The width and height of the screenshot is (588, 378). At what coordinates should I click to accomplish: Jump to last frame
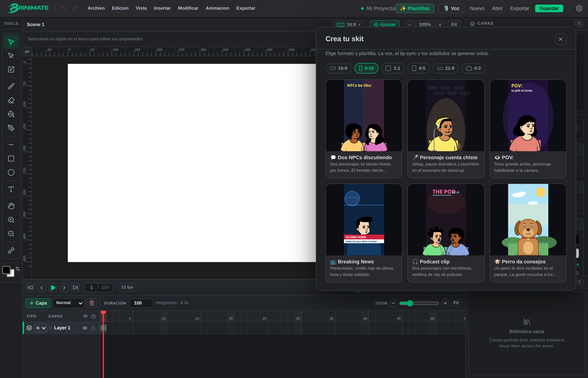pyautogui.click(x=75, y=287)
